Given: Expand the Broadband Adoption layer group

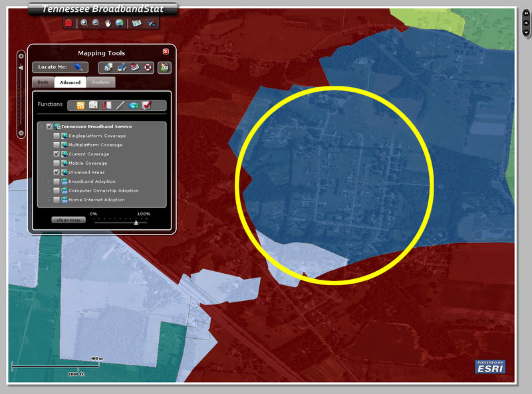Looking at the screenshot, I should click(49, 182).
